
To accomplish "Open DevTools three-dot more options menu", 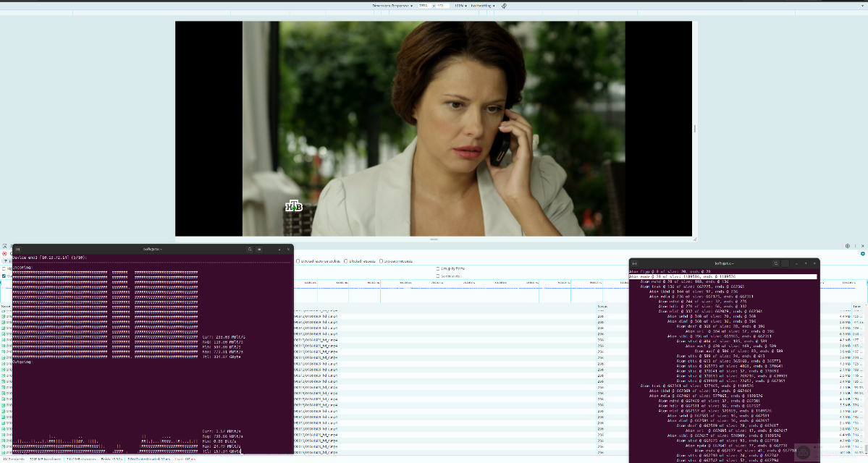I will pos(855,245).
